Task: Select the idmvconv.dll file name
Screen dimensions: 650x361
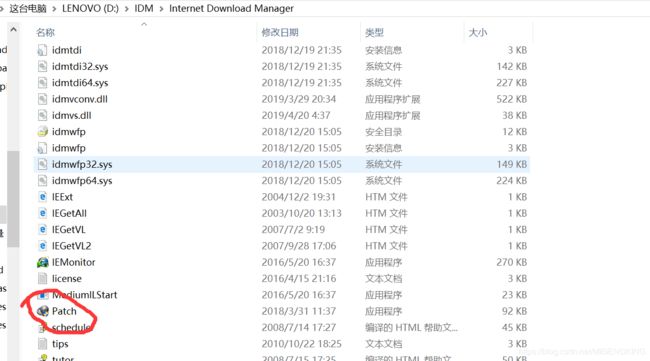Action: pos(80,99)
